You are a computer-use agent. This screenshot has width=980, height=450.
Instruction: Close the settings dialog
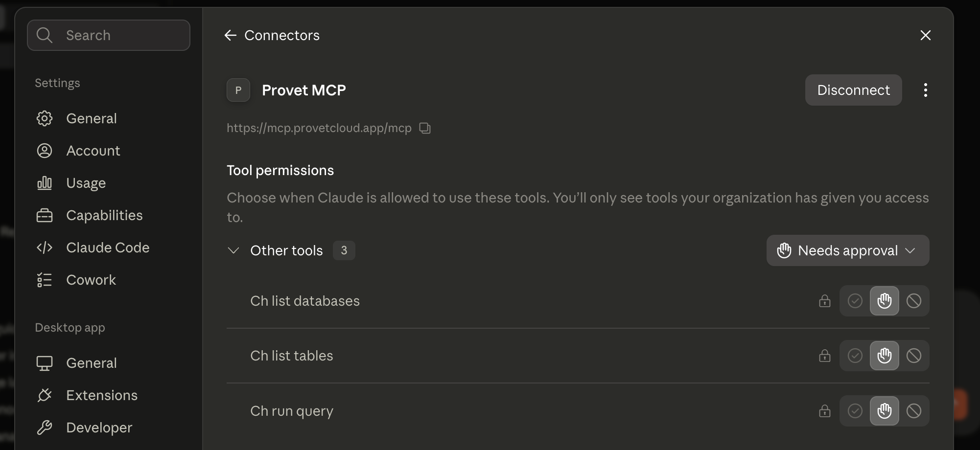tap(925, 35)
